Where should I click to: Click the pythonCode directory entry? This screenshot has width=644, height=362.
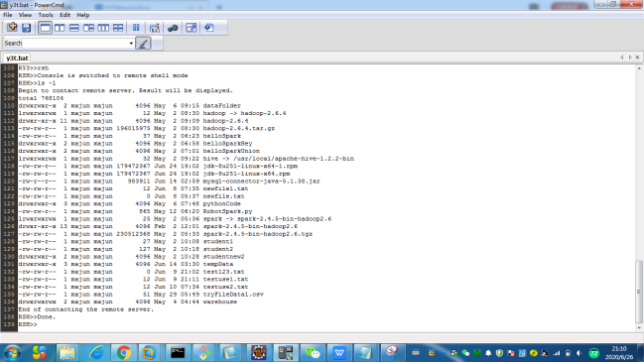[x=222, y=204]
